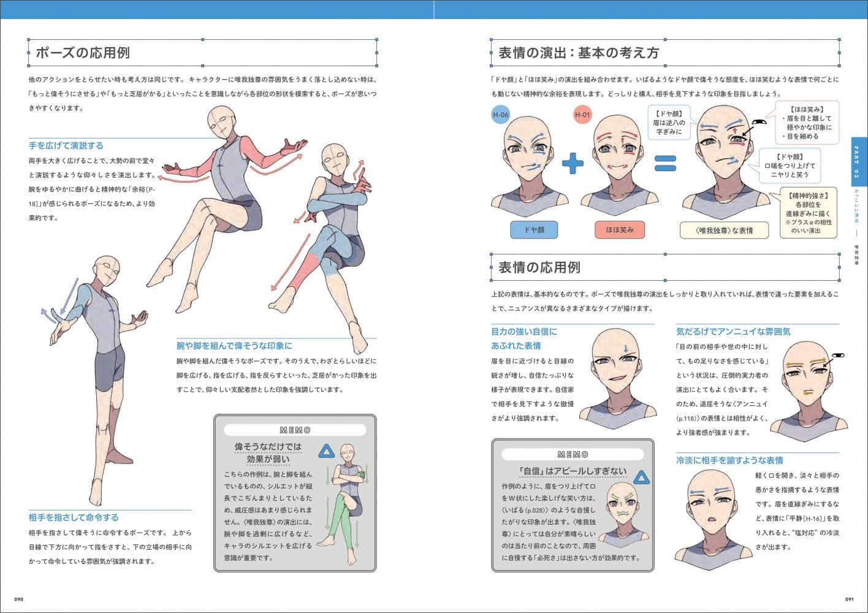Click the blue triangle in the 「自信」 MEMO box
The height and width of the screenshot is (613, 868).
coord(641,478)
